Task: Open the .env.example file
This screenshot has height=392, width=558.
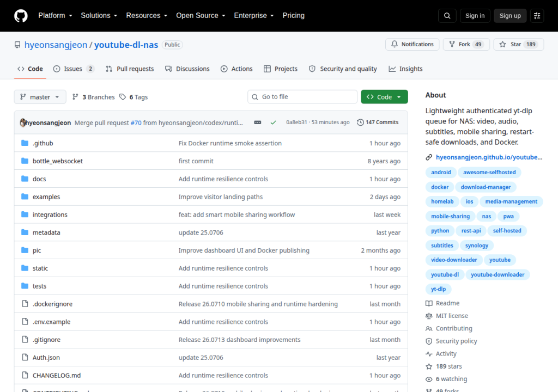Action: tap(52, 322)
